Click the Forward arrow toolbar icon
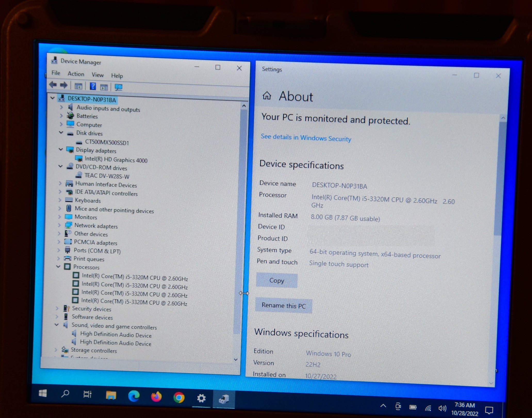The height and width of the screenshot is (418, 532). click(64, 85)
